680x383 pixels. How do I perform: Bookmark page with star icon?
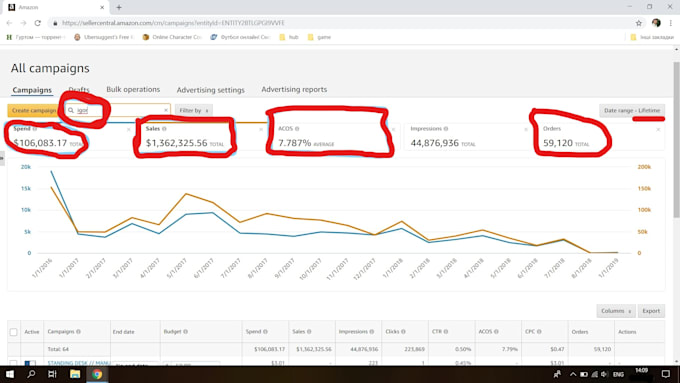639,23
